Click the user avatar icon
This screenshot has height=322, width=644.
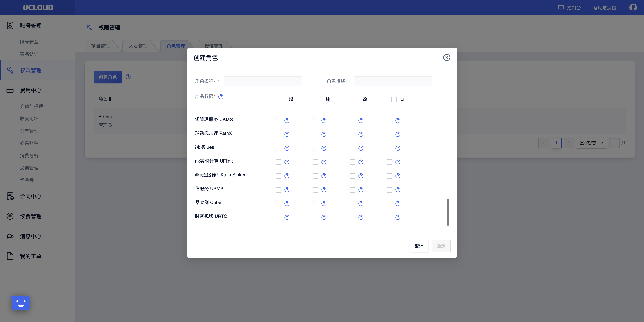[633, 7]
